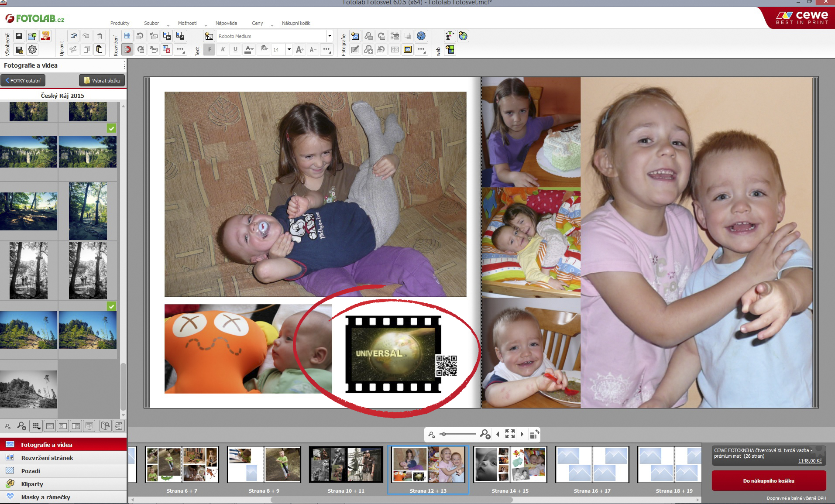Expand thumbnail grid view options dropdown
The image size is (835, 504).
[36, 426]
